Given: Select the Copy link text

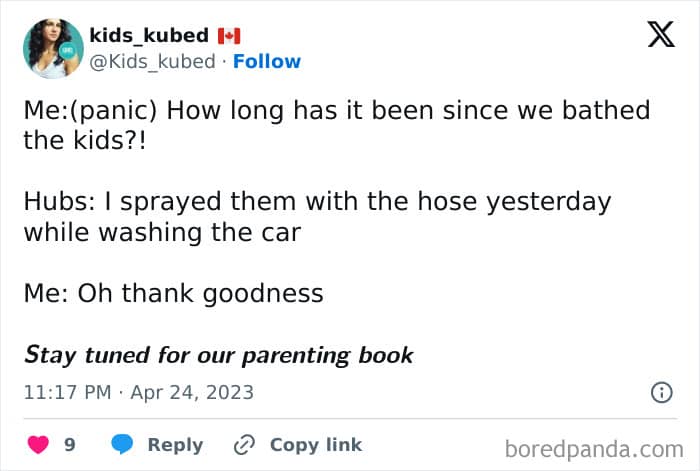Looking at the screenshot, I should click(x=315, y=445).
